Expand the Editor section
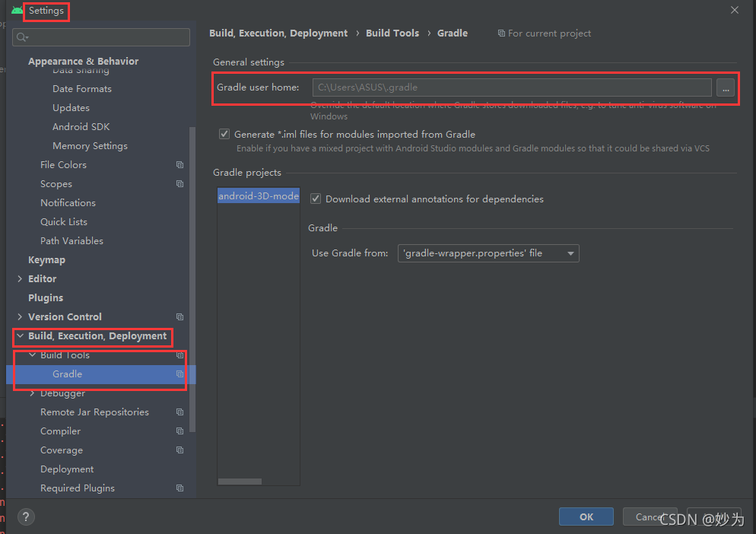756x534 pixels. (x=20, y=279)
